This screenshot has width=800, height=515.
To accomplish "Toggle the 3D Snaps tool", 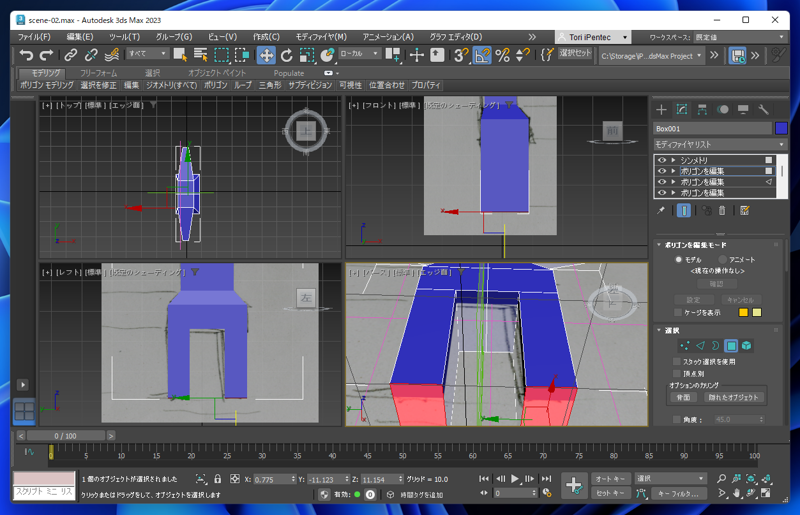I will [461, 55].
